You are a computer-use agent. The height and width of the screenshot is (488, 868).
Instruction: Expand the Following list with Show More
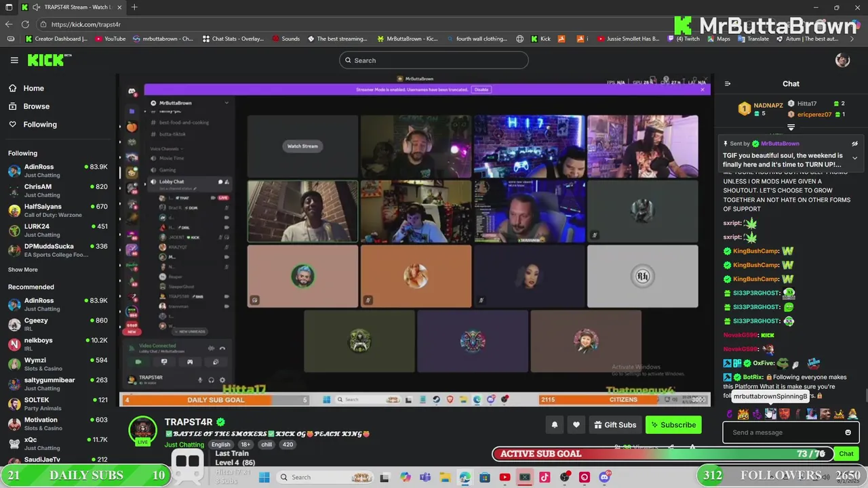tap(23, 270)
